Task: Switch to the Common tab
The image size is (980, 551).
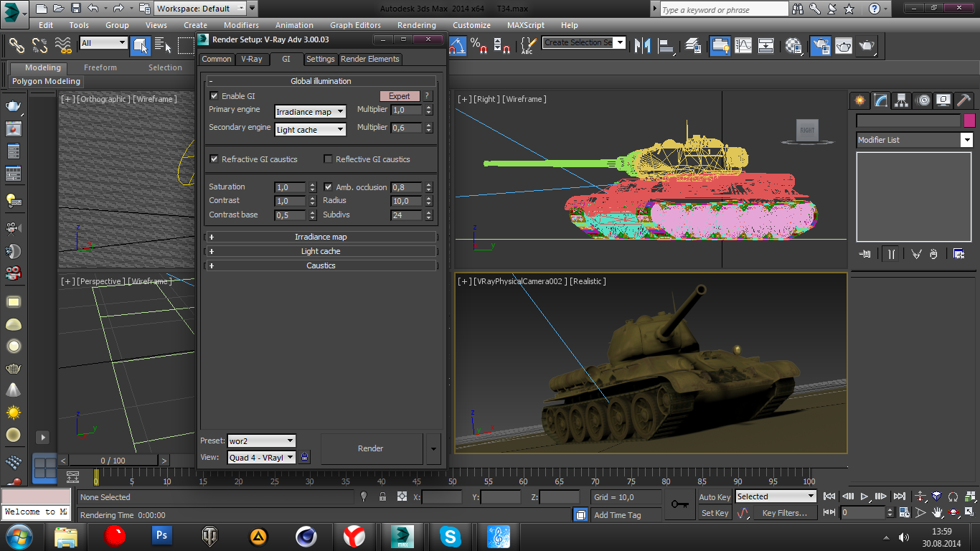Action: pyautogui.click(x=216, y=59)
